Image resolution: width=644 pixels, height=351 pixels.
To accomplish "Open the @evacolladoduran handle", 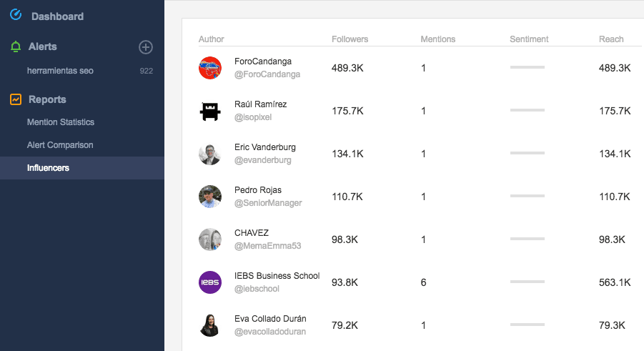I will pyautogui.click(x=270, y=332).
